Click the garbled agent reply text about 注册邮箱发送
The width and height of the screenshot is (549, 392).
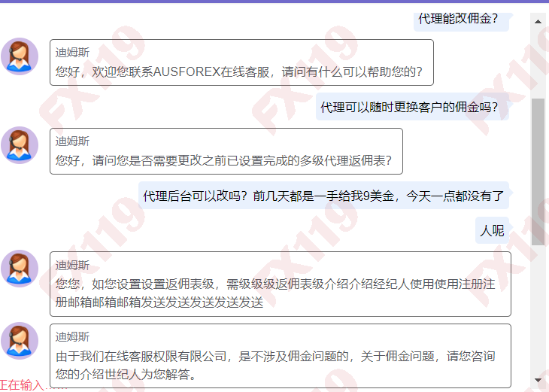275,293
